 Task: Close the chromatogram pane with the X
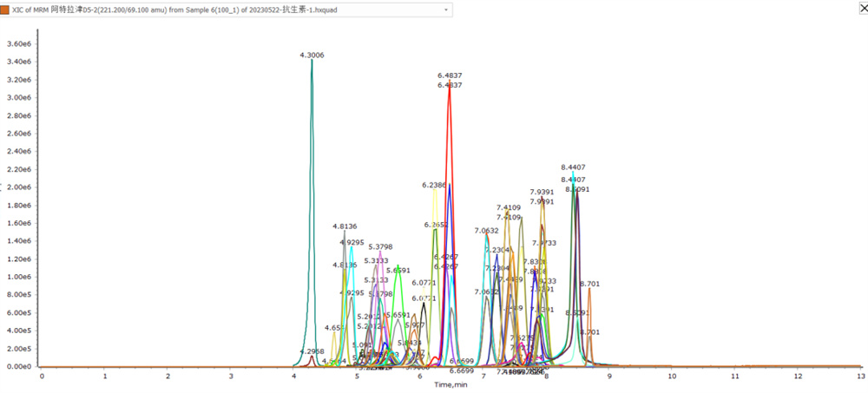click(859, 9)
